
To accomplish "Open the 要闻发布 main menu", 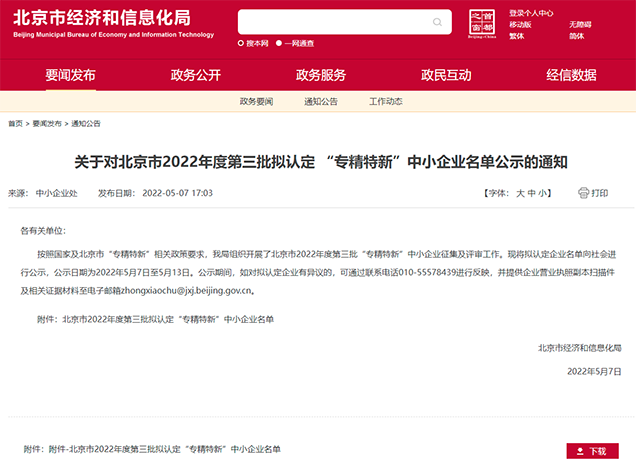I will (x=70, y=75).
